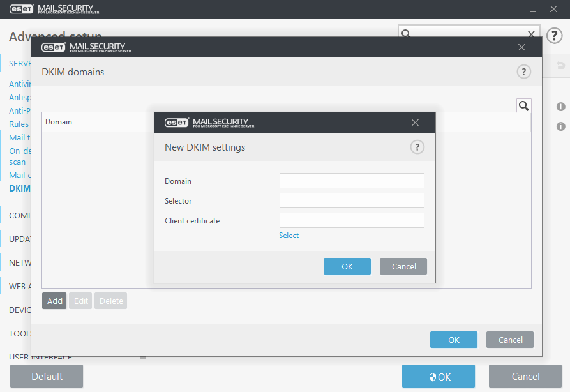Click inside the Domain text field

351,181
